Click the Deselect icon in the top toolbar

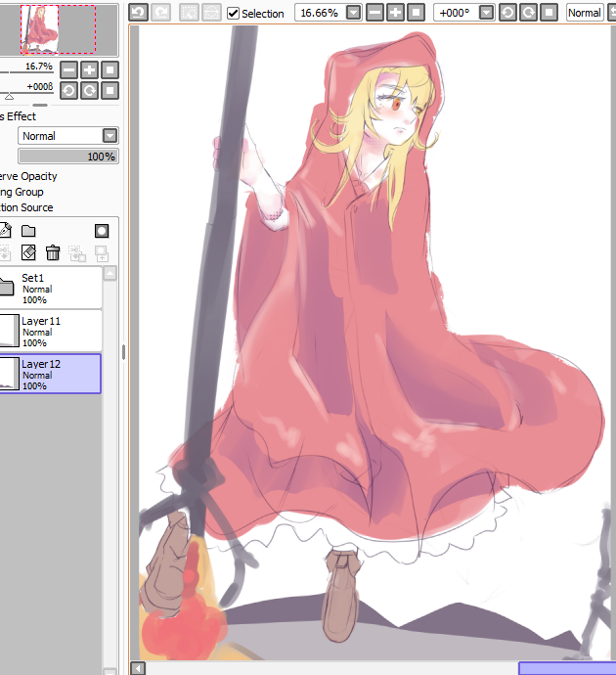pos(190,13)
